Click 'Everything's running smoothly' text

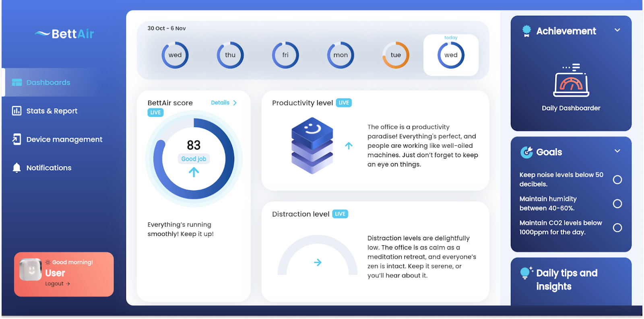tap(181, 229)
